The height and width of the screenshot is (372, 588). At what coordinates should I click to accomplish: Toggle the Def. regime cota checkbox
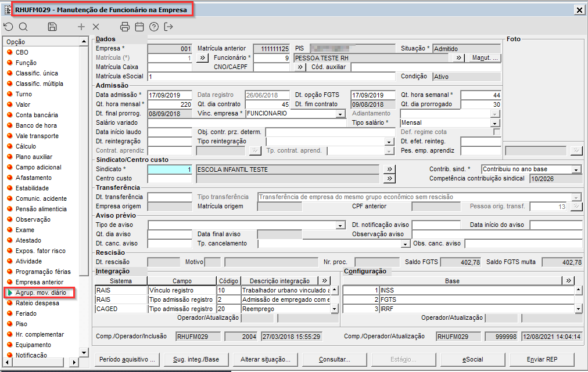tap(497, 132)
